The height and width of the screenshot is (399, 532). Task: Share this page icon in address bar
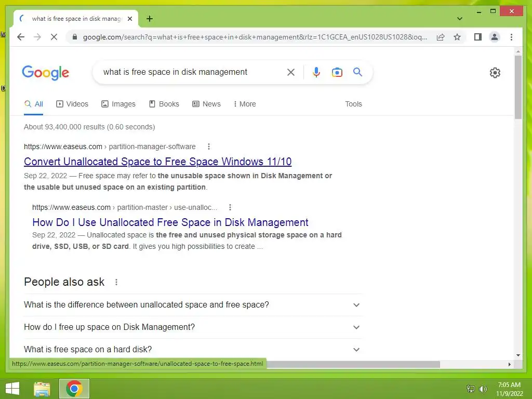tap(441, 37)
